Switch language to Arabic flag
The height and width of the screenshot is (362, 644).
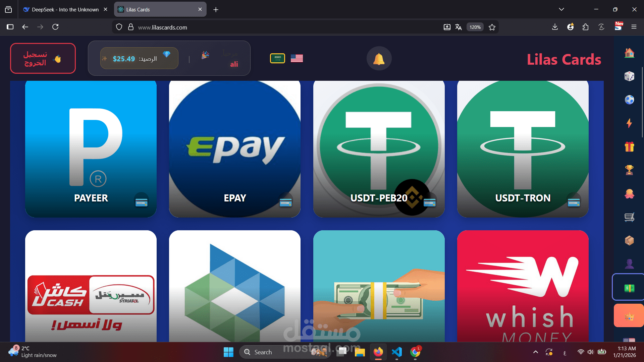coord(277,58)
